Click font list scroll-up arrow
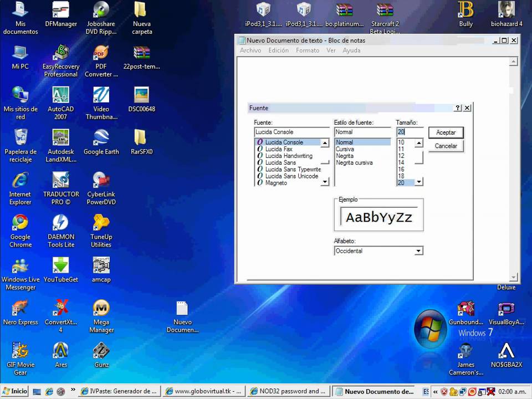The width and height of the screenshot is (532, 399). [325, 143]
